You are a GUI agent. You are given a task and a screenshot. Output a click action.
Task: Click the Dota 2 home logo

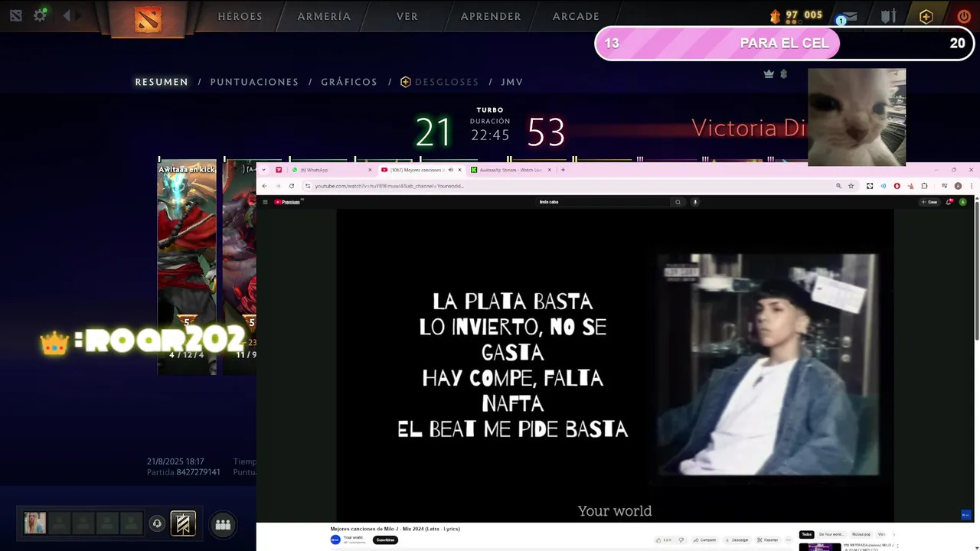coord(148,18)
